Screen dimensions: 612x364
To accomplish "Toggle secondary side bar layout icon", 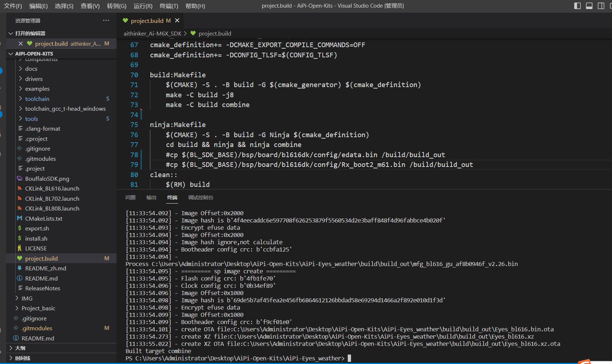I will click(601, 6).
